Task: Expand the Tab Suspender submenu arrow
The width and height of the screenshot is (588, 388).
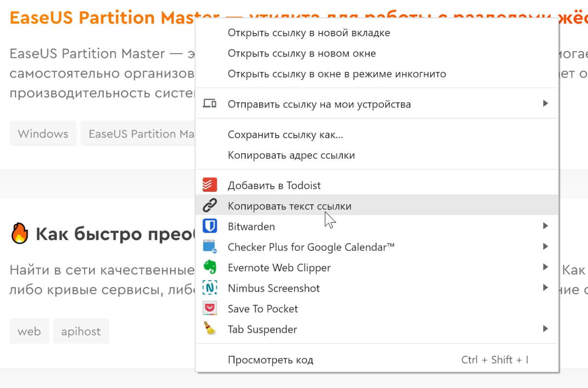Action: [x=545, y=328]
